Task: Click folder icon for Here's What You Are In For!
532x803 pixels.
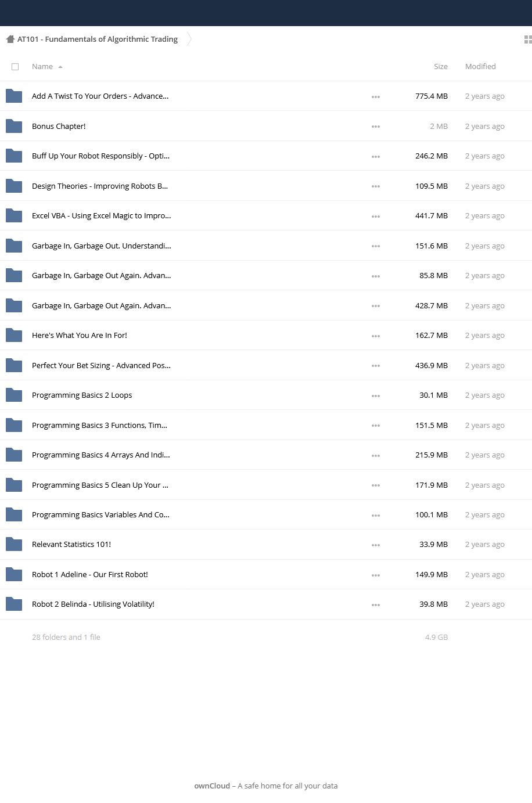Action: click(x=14, y=335)
